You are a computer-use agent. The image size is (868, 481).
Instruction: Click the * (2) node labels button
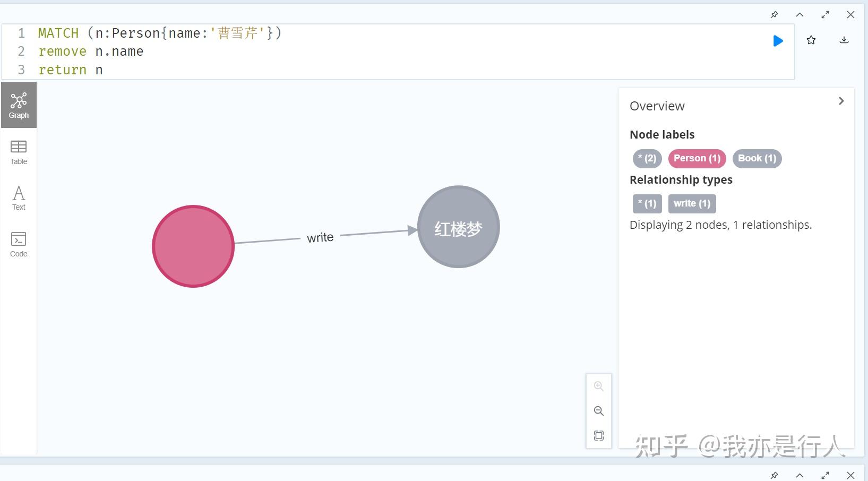(646, 158)
